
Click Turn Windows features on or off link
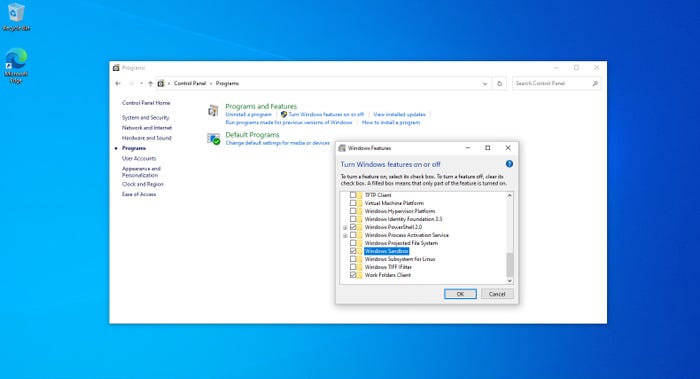pos(326,115)
